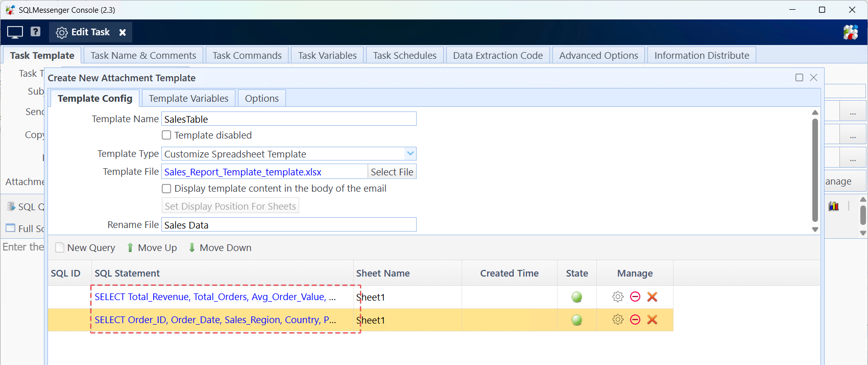The height and width of the screenshot is (365, 868).
Task: Click the SQLMessenger logo icon at top right
Action: [851, 32]
